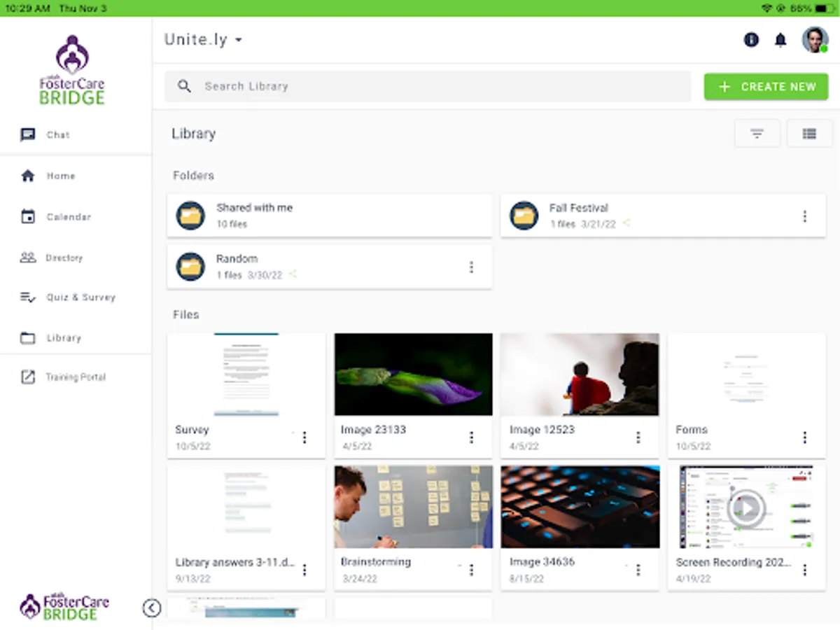Open Forms file options menu

pyautogui.click(x=804, y=437)
